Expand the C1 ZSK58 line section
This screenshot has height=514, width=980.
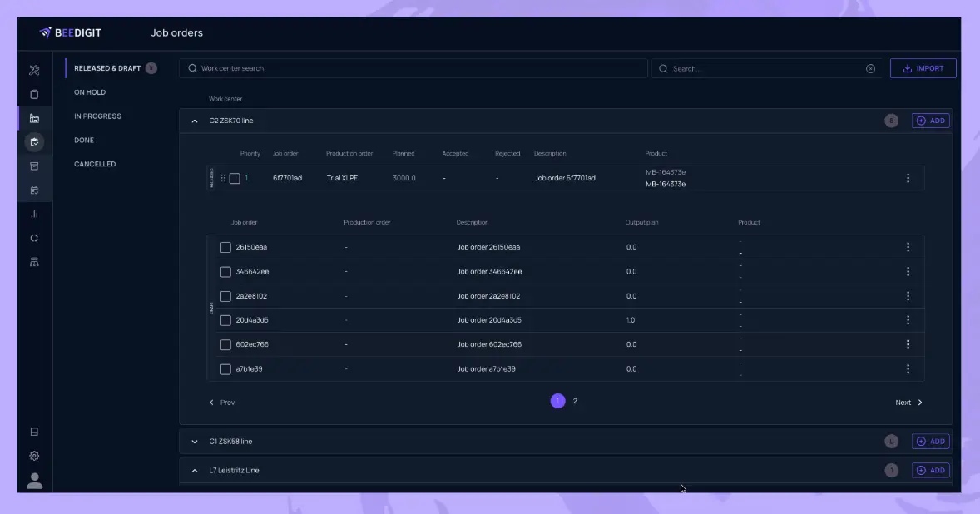[195, 442]
